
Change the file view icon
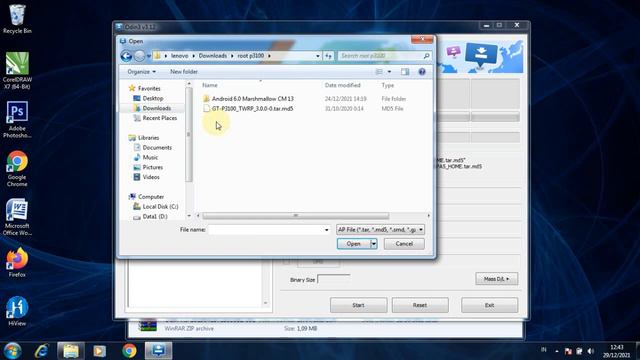tap(379, 72)
